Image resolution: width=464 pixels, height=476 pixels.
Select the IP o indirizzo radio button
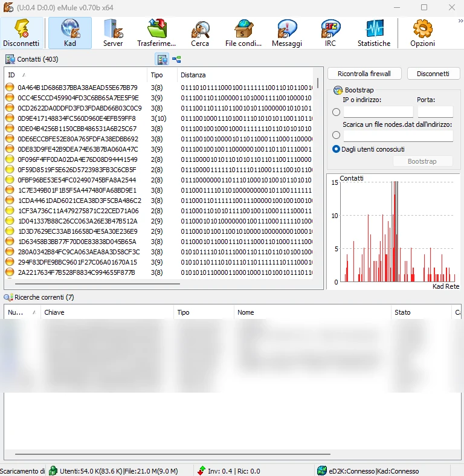(336, 112)
